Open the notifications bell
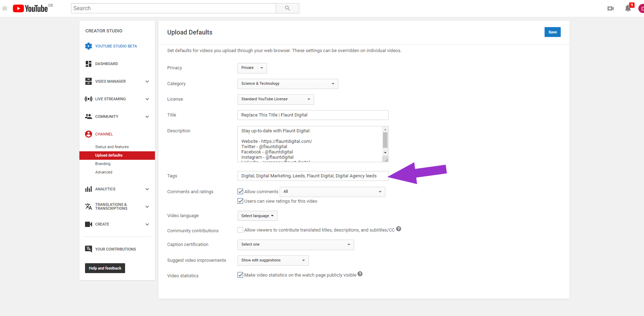The height and width of the screenshot is (316, 644). coord(628,8)
